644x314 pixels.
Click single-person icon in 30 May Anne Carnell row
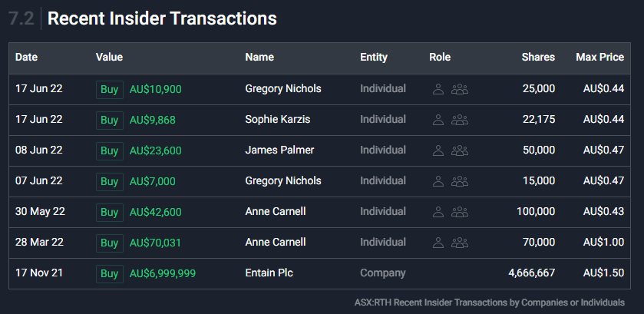coord(438,212)
